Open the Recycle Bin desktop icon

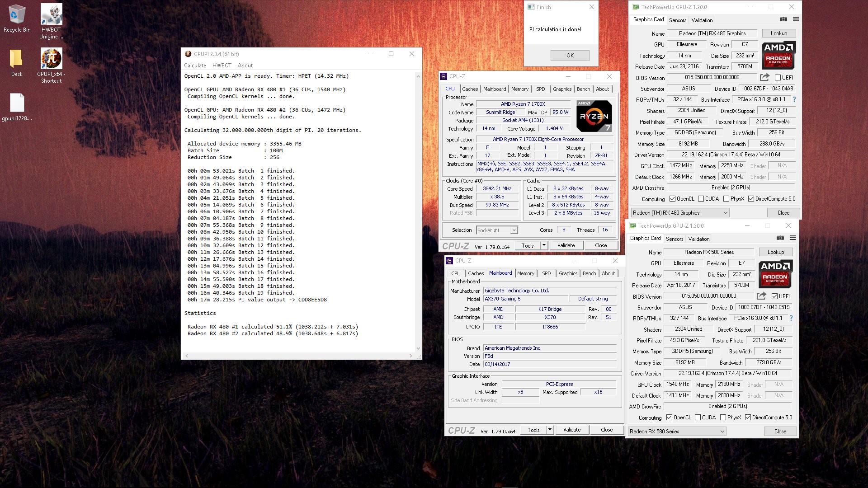click(x=17, y=18)
